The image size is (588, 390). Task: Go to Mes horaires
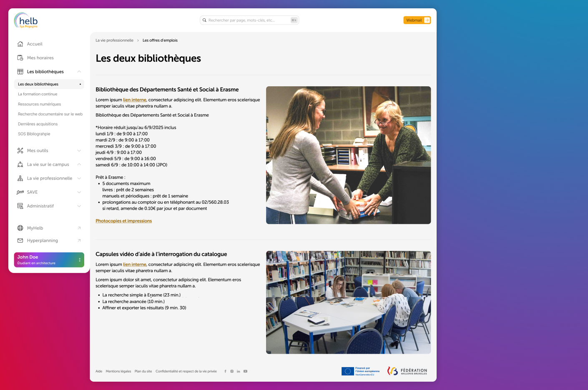(40, 58)
